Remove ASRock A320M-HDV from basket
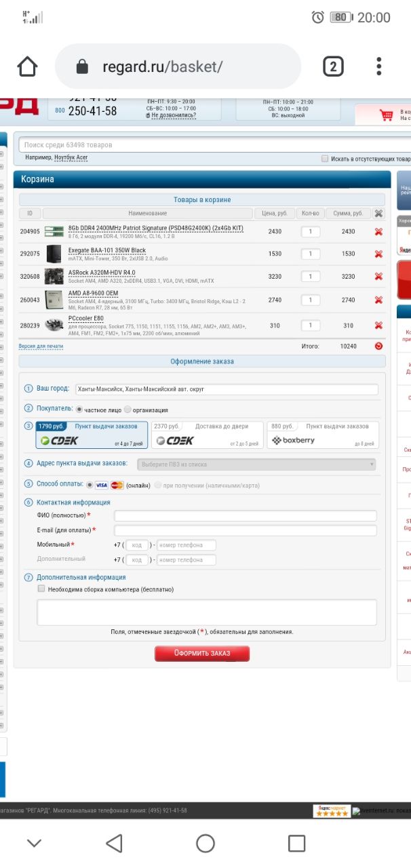The image size is (411, 868). 378,277
